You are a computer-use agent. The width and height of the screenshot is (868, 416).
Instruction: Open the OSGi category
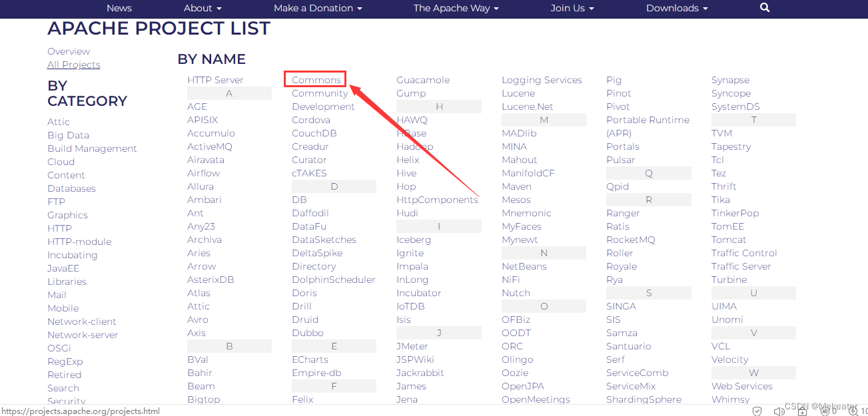click(59, 348)
